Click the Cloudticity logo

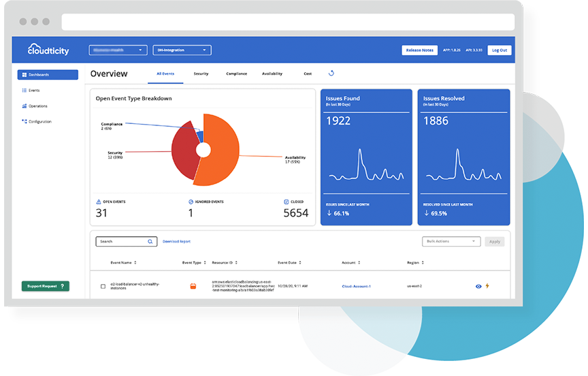(x=48, y=50)
